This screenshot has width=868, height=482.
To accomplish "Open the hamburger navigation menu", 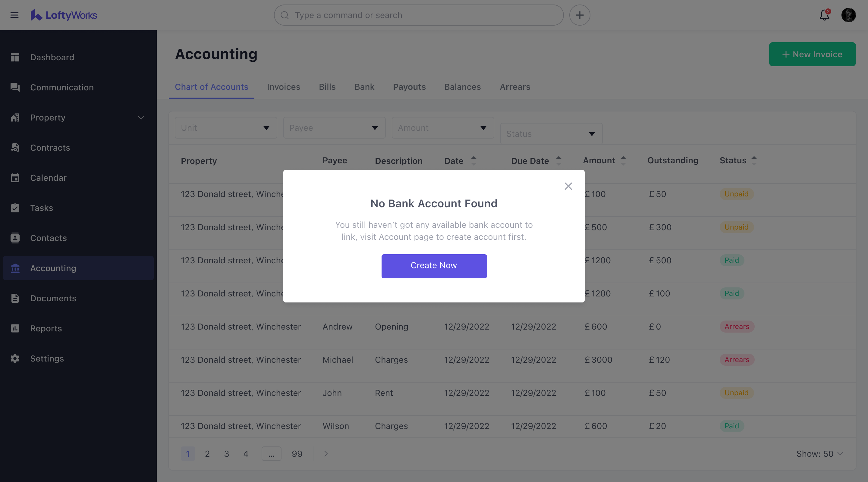I will point(14,15).
